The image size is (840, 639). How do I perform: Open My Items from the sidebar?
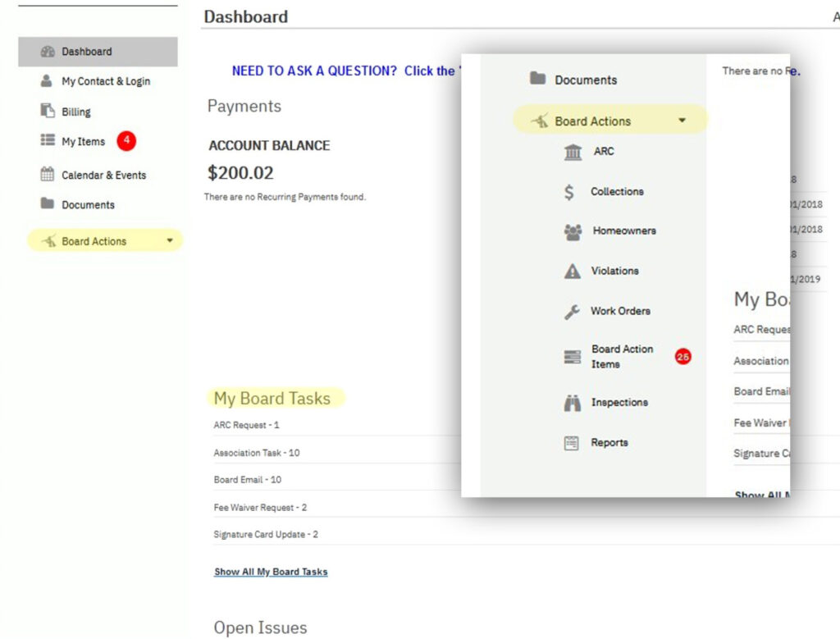pos(83,141)
